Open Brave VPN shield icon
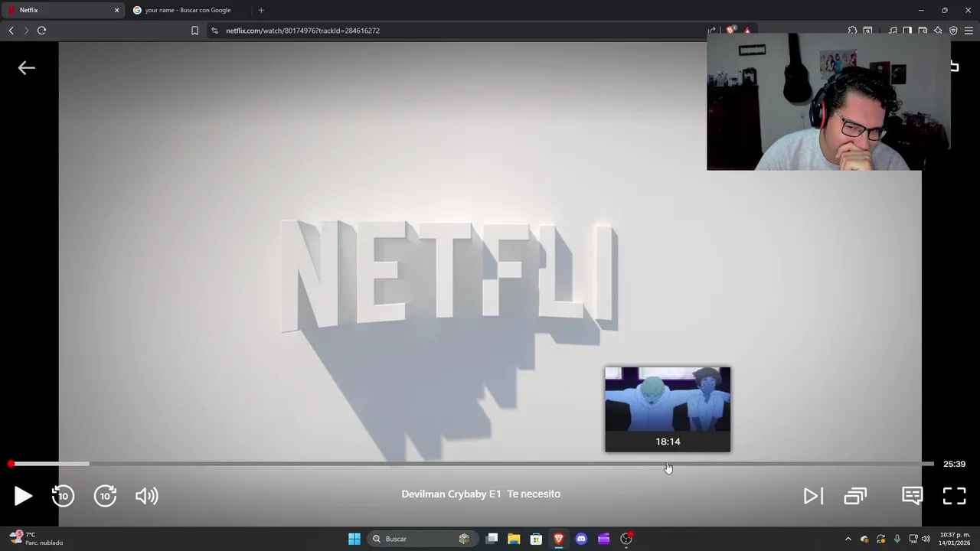 [x=953, y=31]
